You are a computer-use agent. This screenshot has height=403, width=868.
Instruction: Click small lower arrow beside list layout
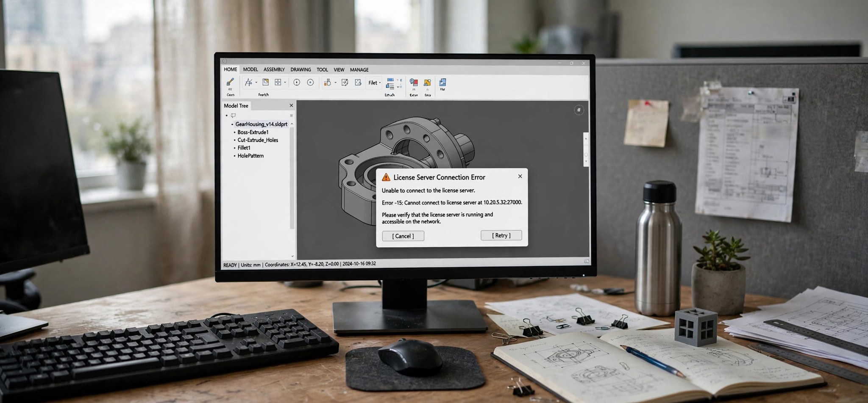coord(398,87)
